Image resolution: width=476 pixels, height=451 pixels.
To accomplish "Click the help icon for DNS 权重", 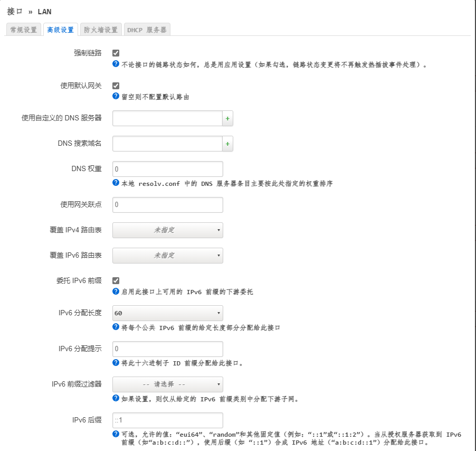I will coord(115,182).
